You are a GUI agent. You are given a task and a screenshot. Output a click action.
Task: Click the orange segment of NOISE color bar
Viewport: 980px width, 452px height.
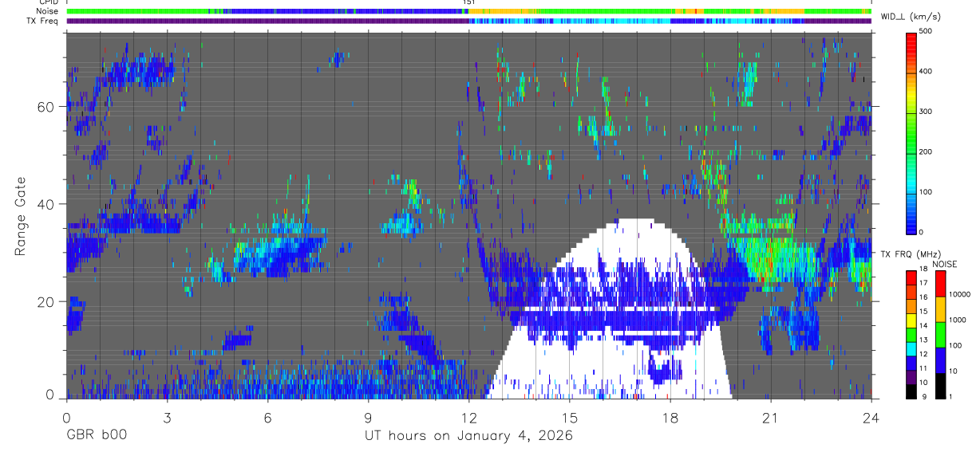(x=941, y=309)
